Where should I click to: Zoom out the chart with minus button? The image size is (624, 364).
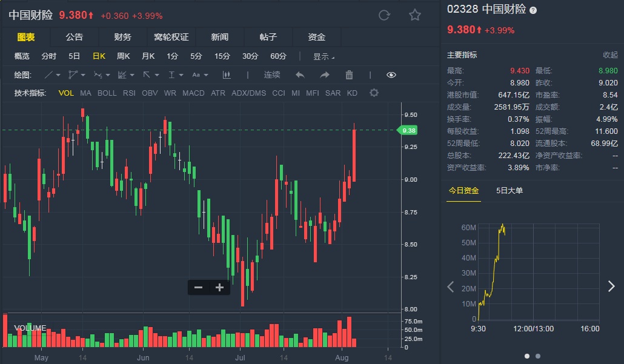(x=198, y=288)
